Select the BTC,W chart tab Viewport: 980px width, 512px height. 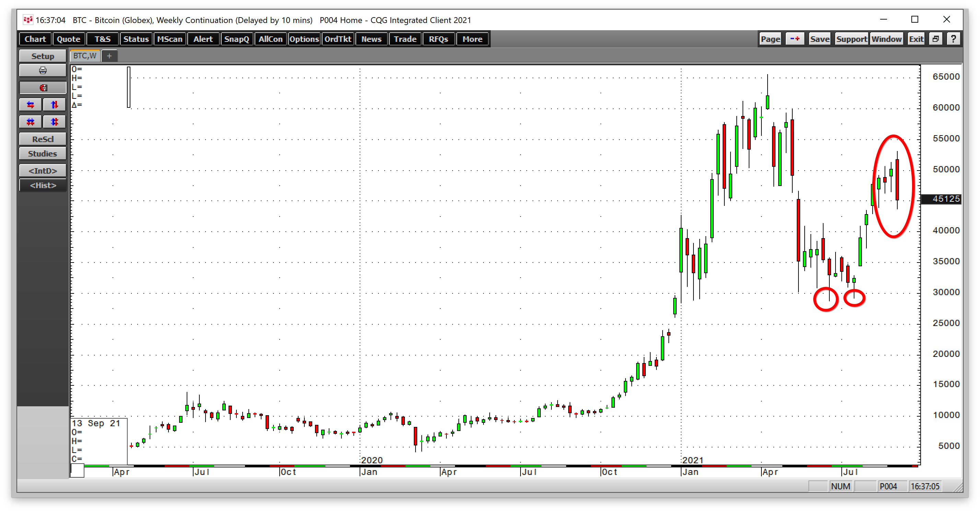[x=85, y=56]
